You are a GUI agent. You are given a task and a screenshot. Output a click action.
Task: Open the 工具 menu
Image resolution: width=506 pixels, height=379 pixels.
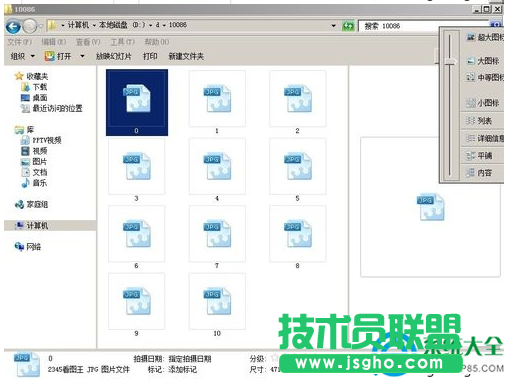(x=122, y=42)
